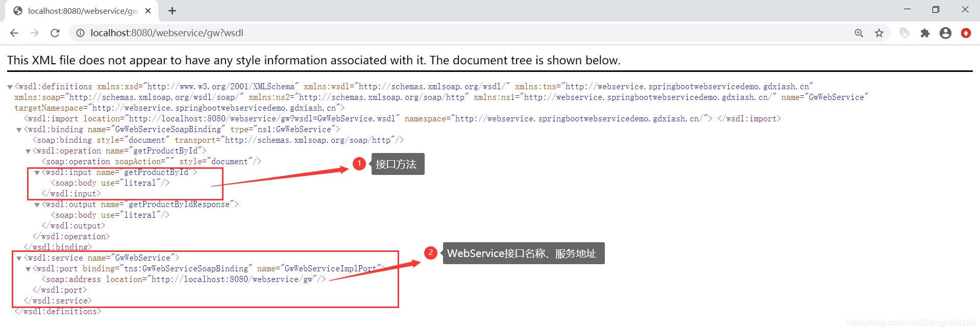The image size is (980, 332).
Task: Click the 'This XML file does not appear' notice
Action: click(314, 60)
